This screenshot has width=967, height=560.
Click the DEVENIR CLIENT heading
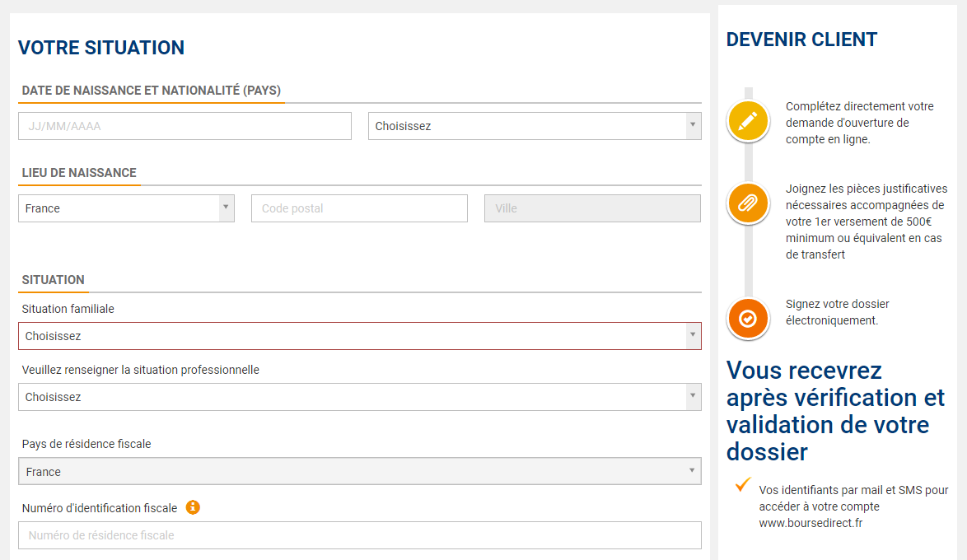pyautogui.click(x=801, y=40)
